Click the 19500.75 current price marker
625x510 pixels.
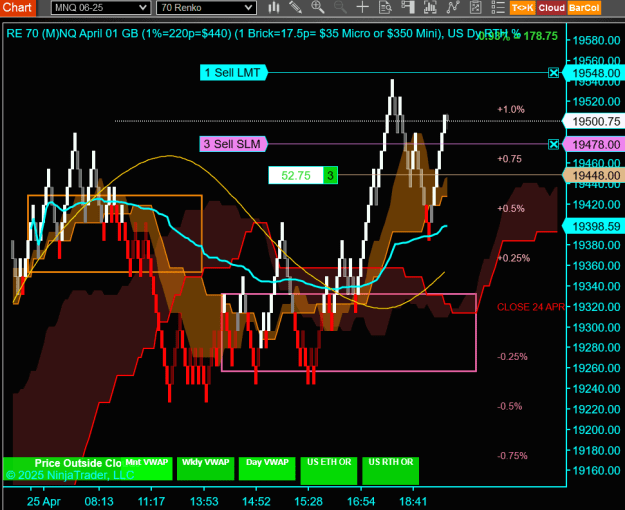594,121
